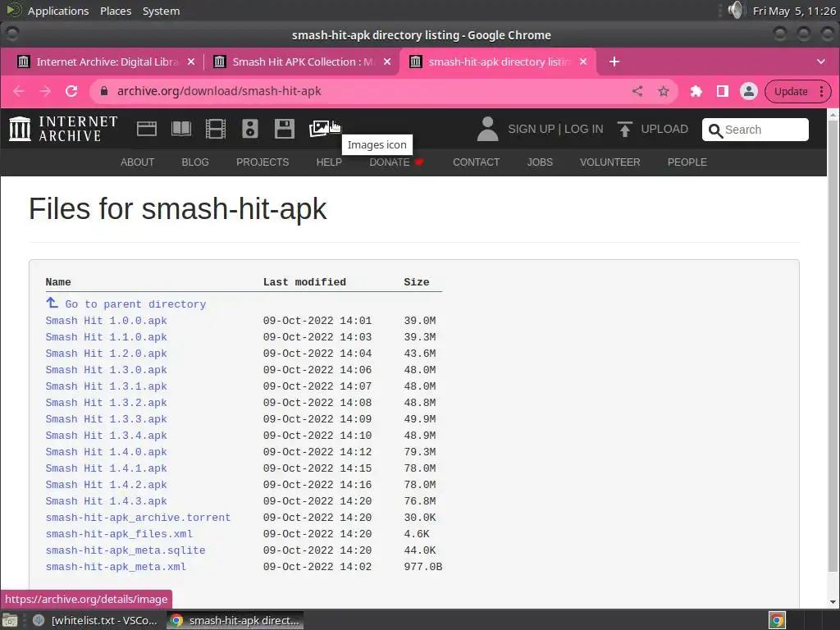Click Chrome back arrow

click(x=19, y=91)
